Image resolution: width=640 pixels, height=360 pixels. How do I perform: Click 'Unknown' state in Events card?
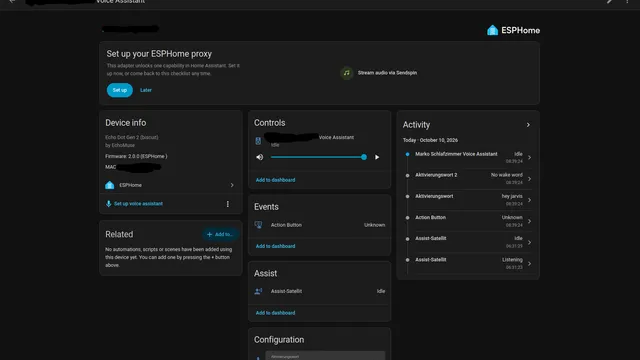374,225
